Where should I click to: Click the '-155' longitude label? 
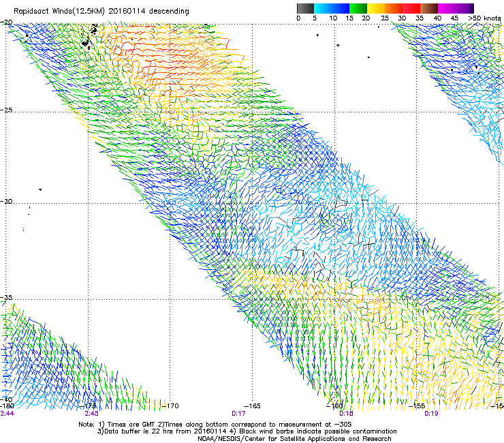[417, 406]
